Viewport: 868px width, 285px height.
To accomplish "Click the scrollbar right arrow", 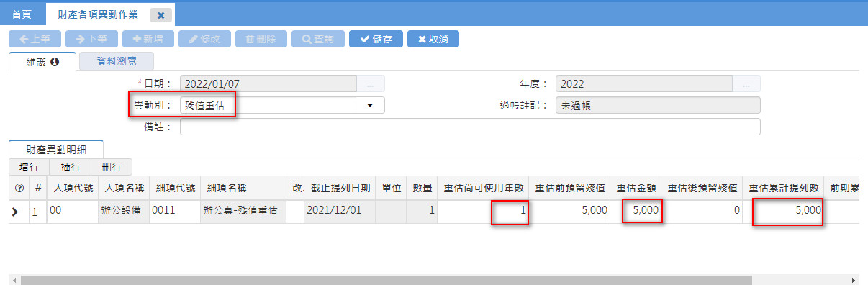I will pyautogui.click(x=854, y=279).
